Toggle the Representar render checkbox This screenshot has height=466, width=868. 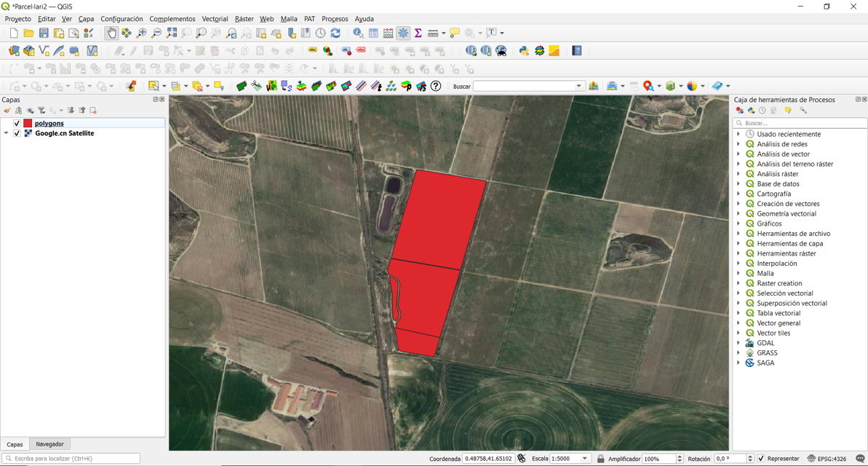point(761,459)
